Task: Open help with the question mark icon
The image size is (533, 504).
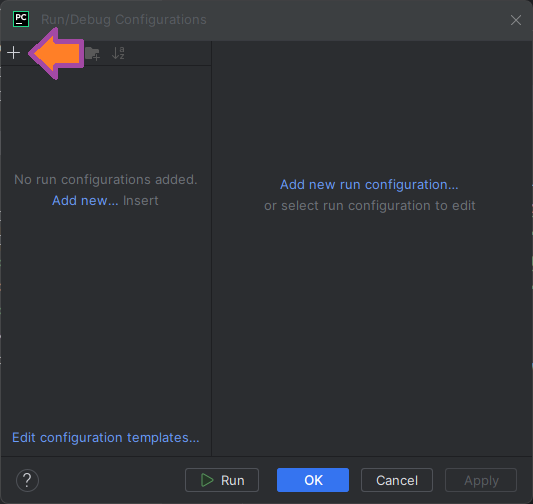Action: click(x=27, y=480)
